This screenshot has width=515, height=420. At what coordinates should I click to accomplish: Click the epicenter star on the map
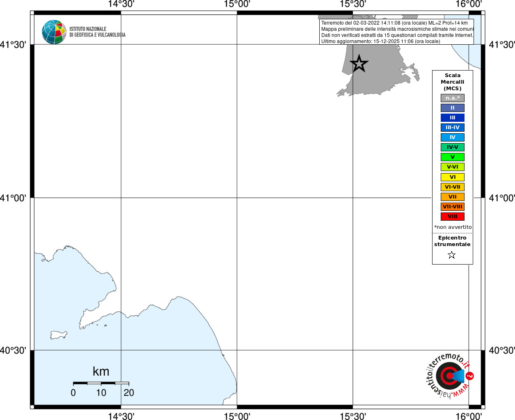(359, 64)
